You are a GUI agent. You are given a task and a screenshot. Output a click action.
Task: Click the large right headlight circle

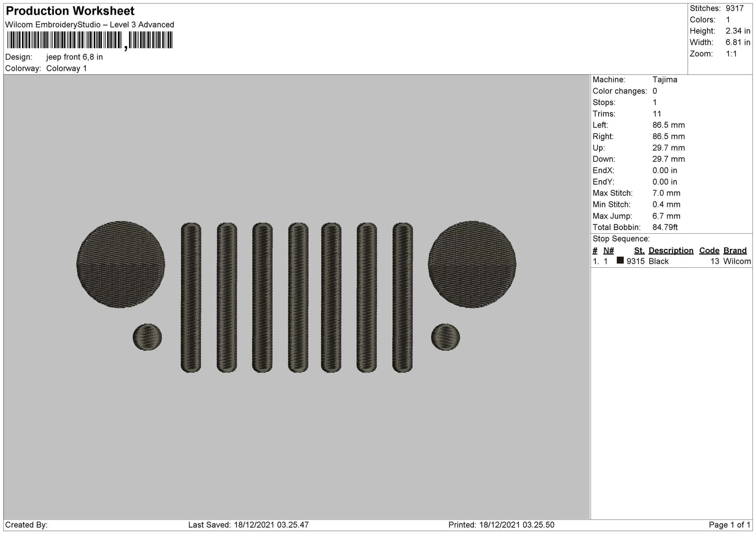point(472,264)
